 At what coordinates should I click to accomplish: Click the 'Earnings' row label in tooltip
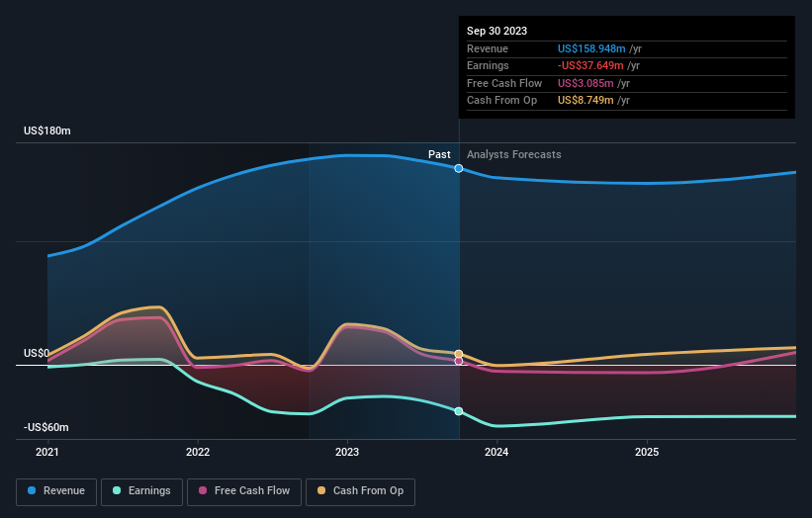click(x=488, y=65)
